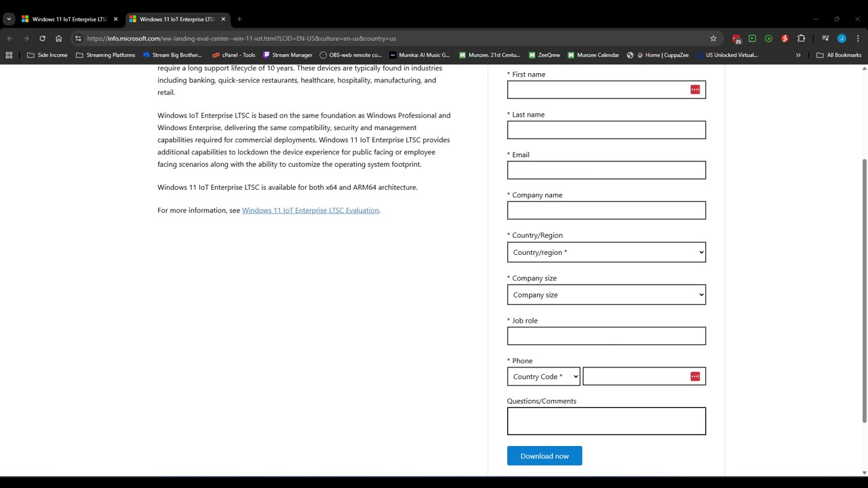868x488 pixels.
Task: Click the address bar URL
Action: 241,39
